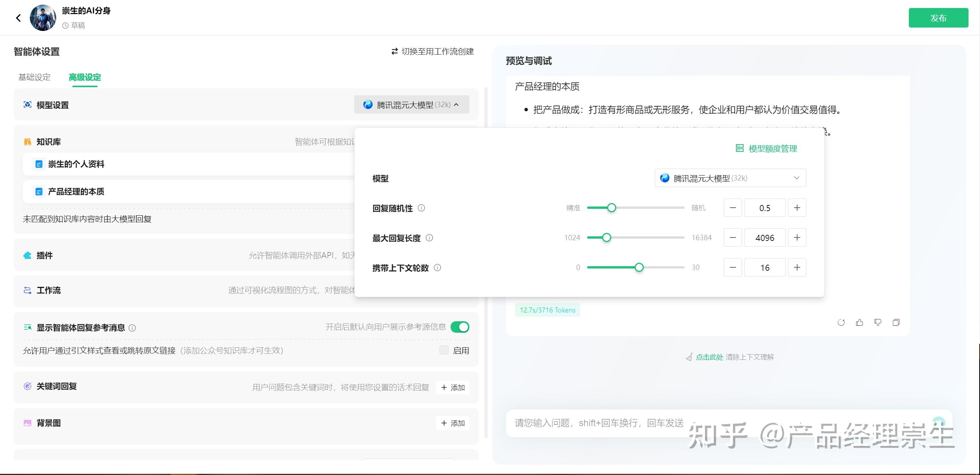Click the 最大回复长度 slider handle
This screenshot has width=980, height=475.
606,237
